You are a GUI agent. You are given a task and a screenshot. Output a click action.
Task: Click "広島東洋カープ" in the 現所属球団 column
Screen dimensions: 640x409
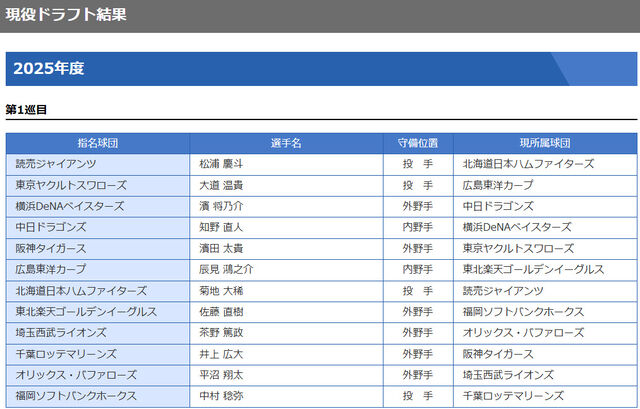pyautogui.click(x=498, y=185)
